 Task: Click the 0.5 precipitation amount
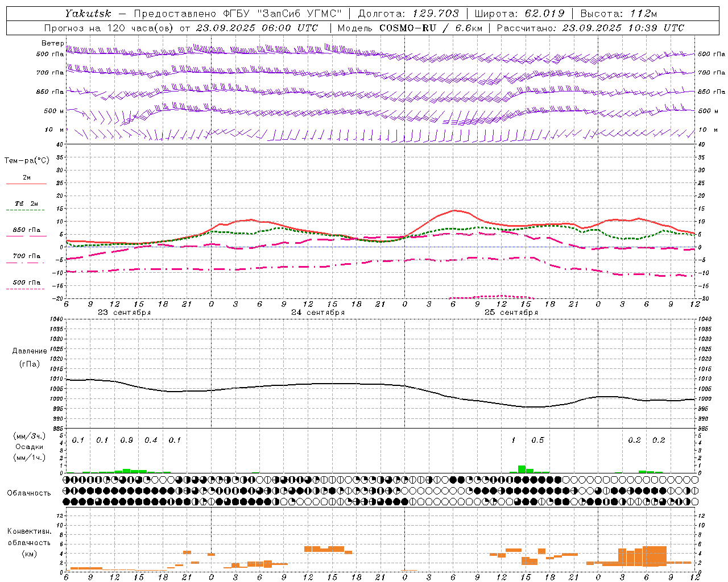tap(537, 440)
